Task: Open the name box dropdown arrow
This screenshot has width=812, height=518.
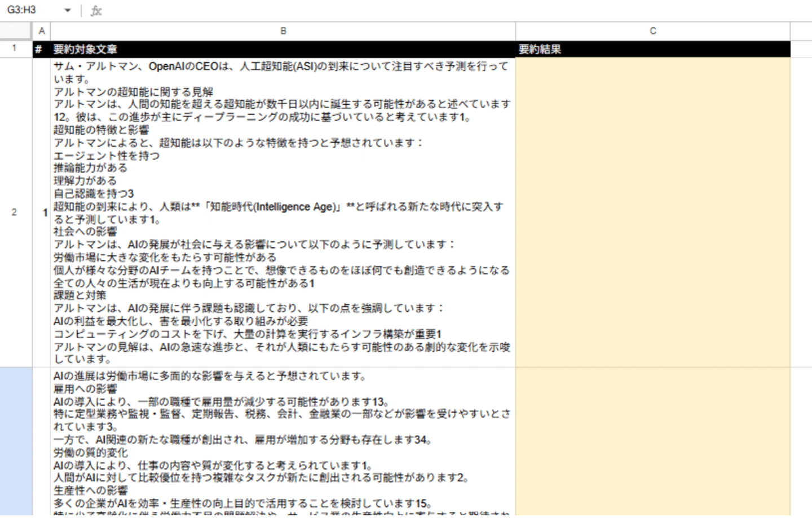Action: point(68,10)
